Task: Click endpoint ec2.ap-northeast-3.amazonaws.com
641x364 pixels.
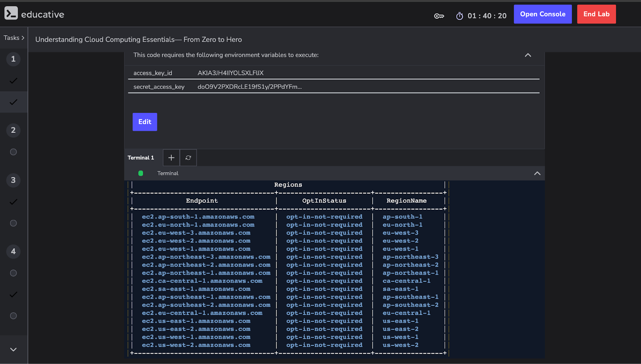Action: (206, 257)
